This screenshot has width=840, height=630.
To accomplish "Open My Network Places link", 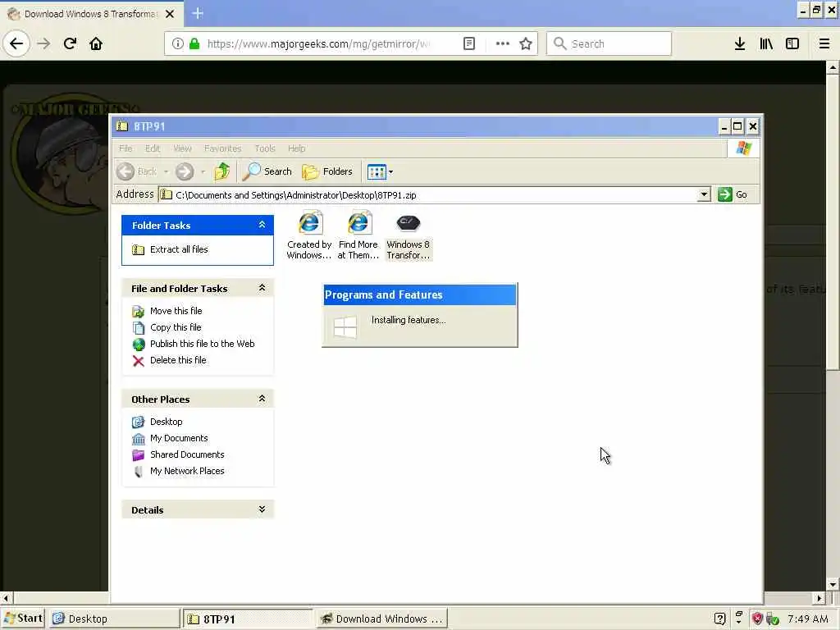I will click(x=187, y=471).
